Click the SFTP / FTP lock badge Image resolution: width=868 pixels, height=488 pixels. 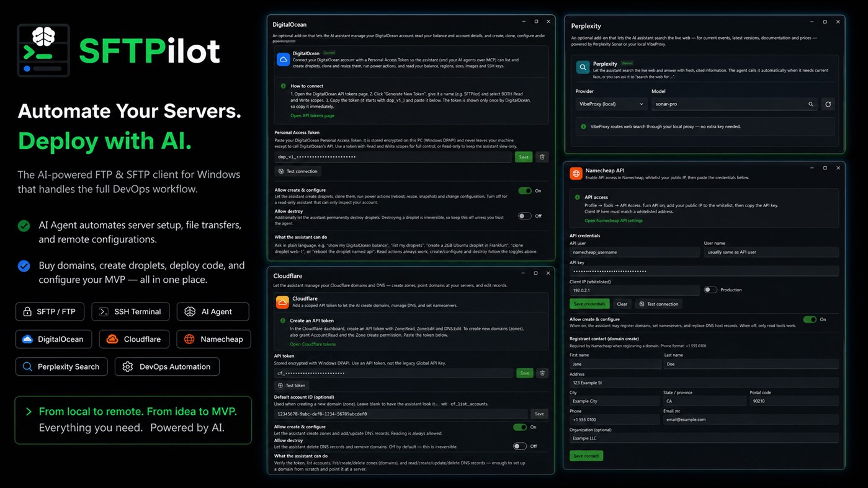pyautogui.click(x=49, y=311)
